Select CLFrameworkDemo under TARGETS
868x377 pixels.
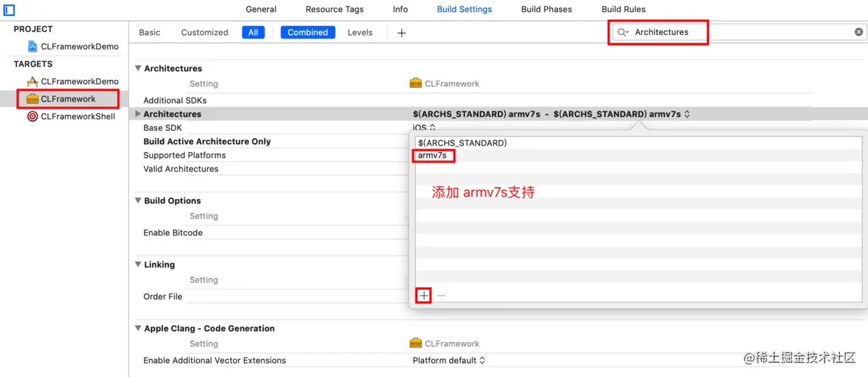[80, 81]
